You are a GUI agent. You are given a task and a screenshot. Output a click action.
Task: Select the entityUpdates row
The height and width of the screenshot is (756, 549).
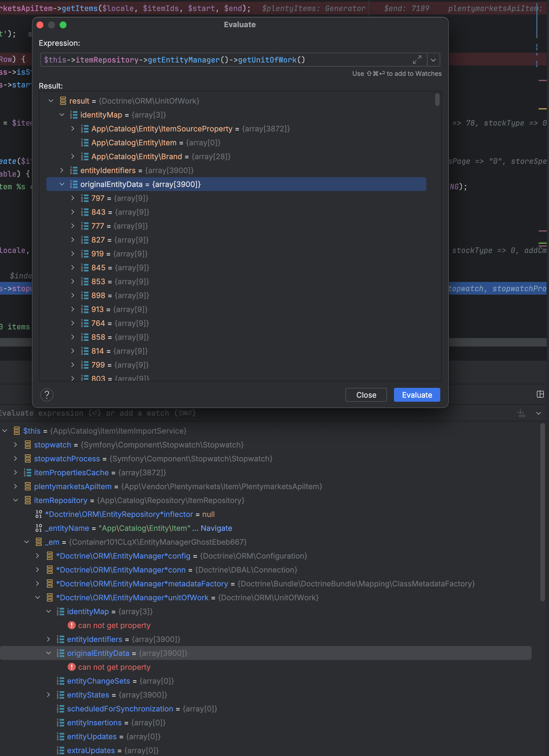(x=266, y=736)
